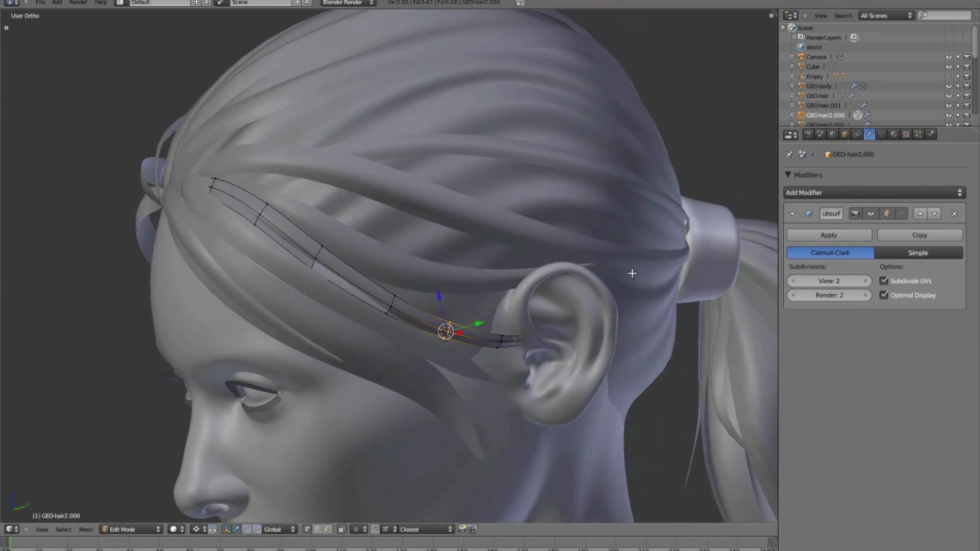Open the outliner Search menu

pyautogui.click(x=843, y=15)
